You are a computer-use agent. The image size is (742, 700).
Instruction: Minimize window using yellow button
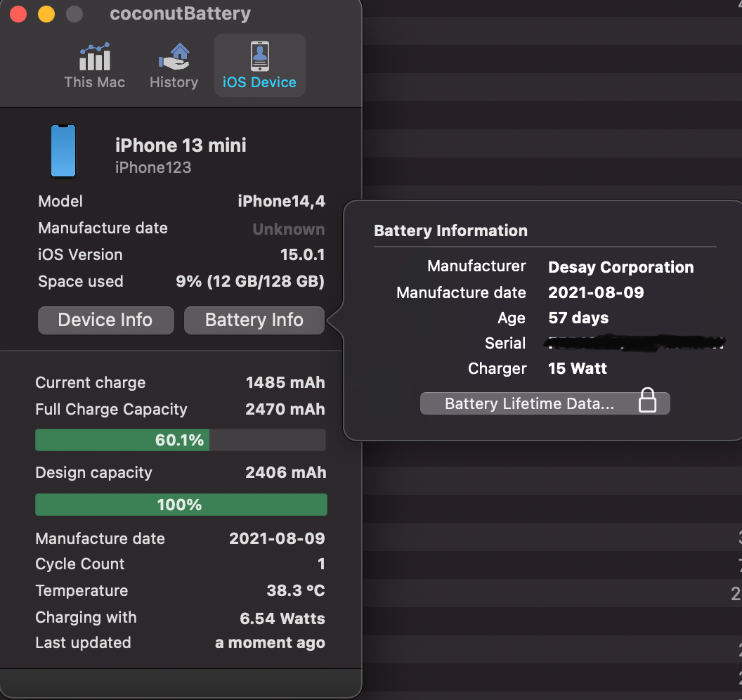(x=46, y=14)
